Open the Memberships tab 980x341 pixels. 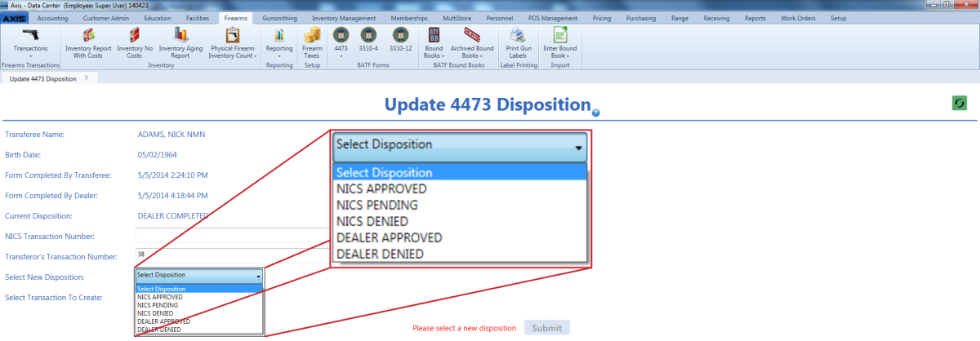pyautogui.click(x=409, y=17)
